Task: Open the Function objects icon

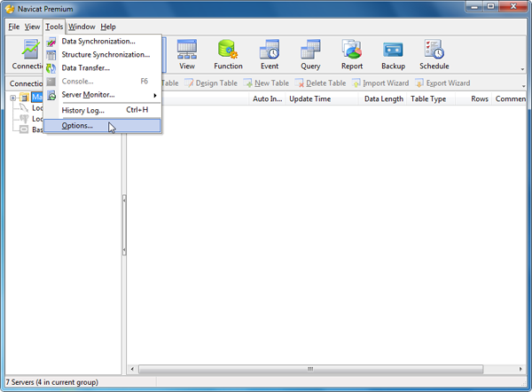Action: 228,49
